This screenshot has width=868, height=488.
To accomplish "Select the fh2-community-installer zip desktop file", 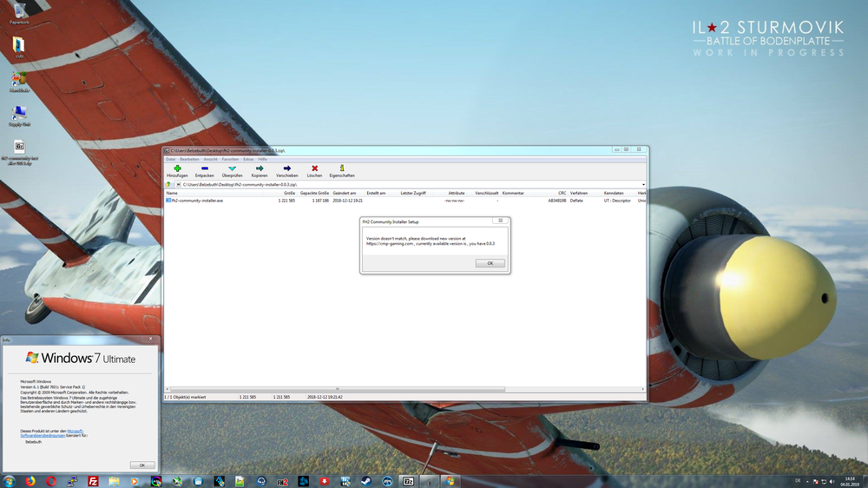I will click(19, 152).
